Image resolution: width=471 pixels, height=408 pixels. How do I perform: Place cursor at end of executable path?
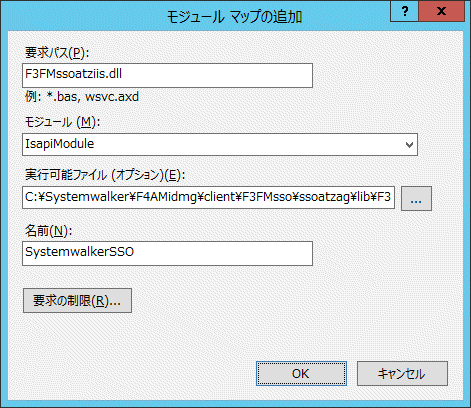pyautogui.click(x=392, y=197)
